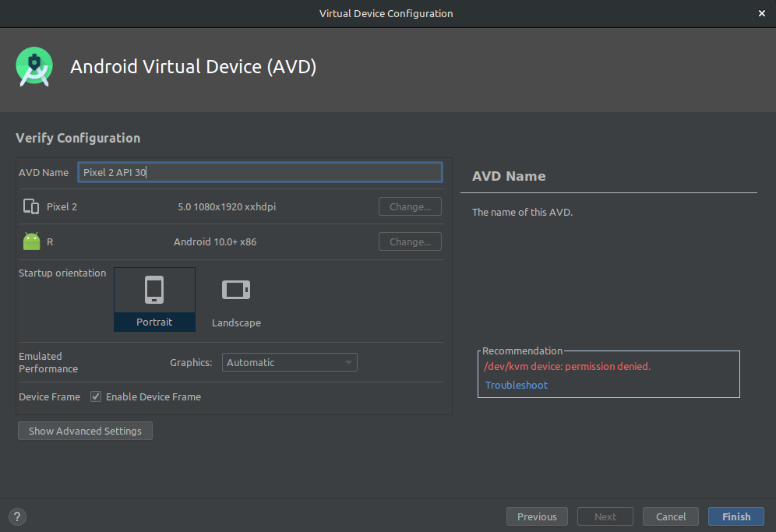Click the '5.0 1080x1920 xxhdpi' text
776x532 pixels.
227,207
